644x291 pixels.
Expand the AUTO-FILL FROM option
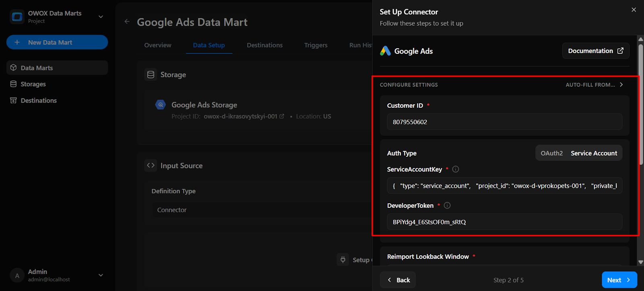(594, 85)
